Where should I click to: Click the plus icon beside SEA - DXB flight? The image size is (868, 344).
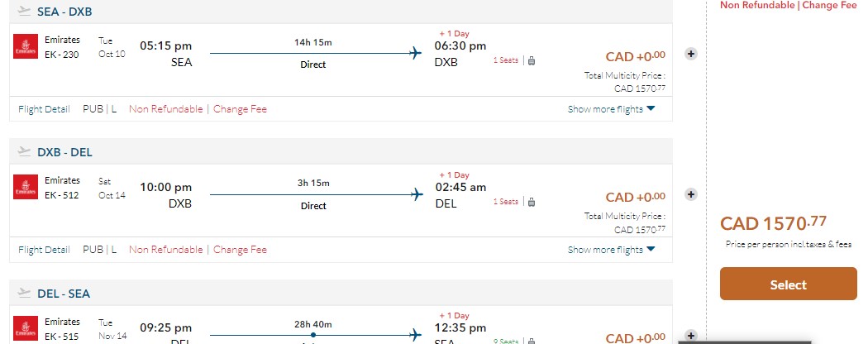point(691,54)
